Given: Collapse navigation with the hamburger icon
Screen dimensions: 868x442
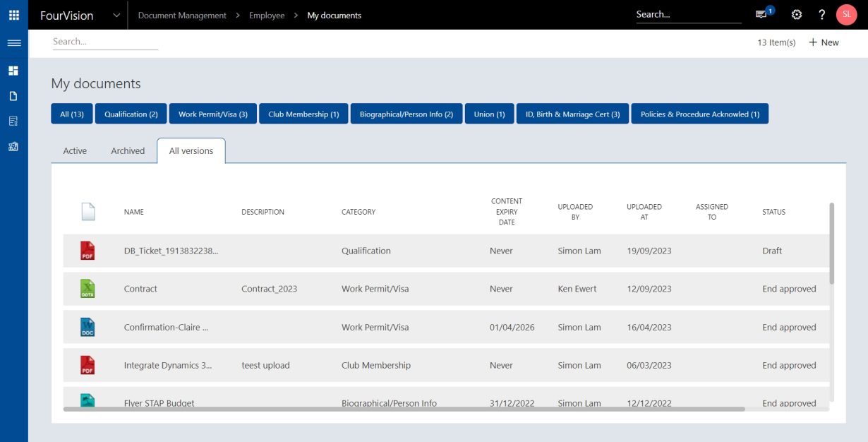Looking at the screenshot, I should click(13, 42).
